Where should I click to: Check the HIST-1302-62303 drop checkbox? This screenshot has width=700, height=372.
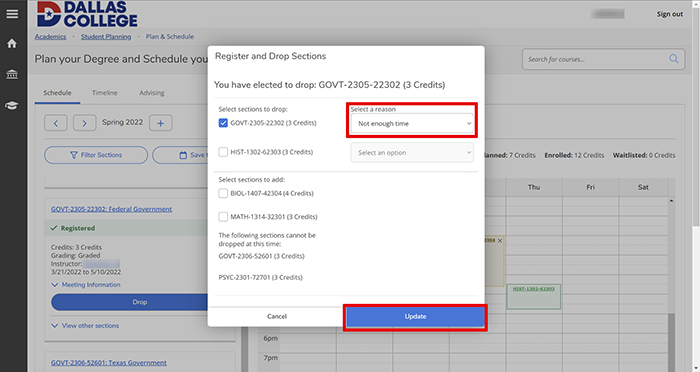223,152
